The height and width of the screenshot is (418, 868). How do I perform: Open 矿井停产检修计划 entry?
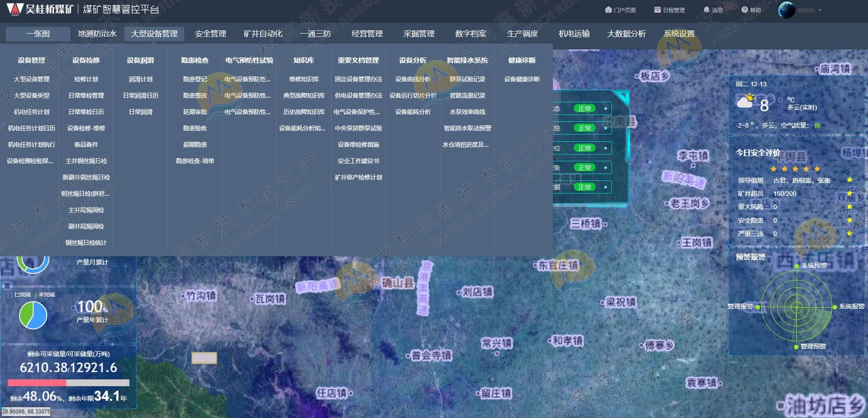(x=359, y=177)
